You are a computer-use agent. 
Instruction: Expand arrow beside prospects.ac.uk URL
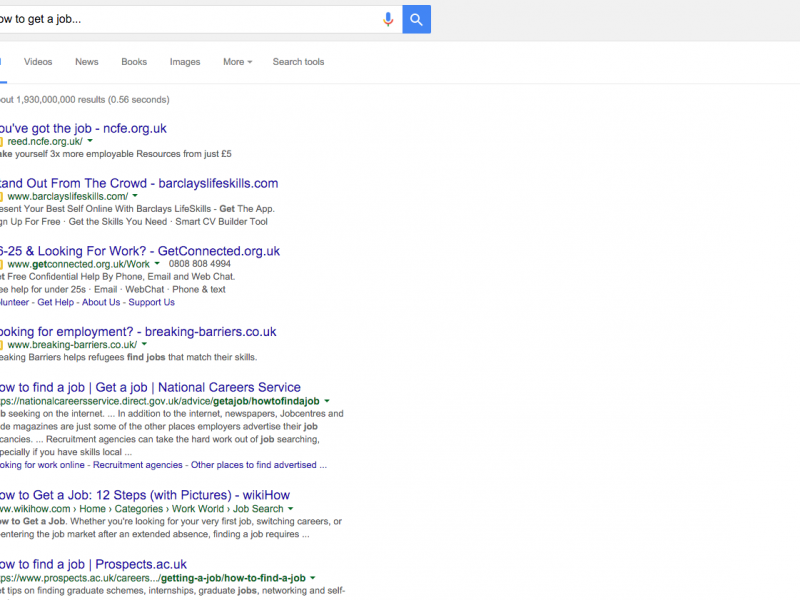click(313, 578)
